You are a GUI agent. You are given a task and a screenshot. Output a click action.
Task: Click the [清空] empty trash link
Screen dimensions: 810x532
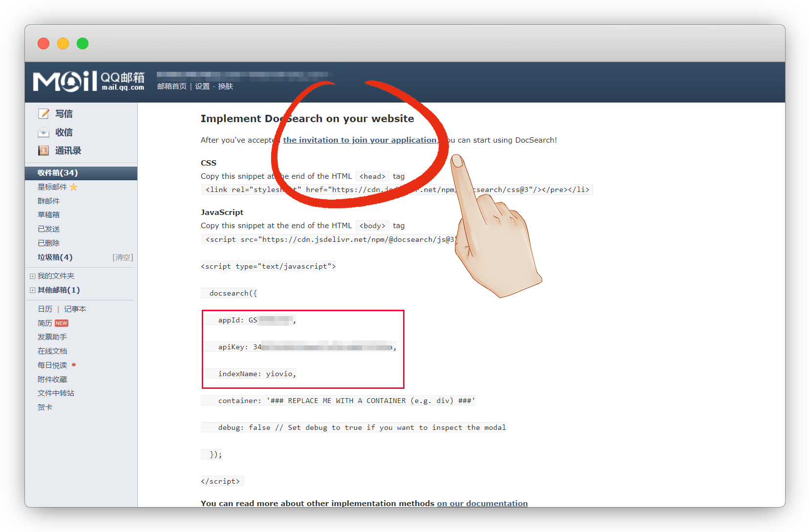point(123,257)
